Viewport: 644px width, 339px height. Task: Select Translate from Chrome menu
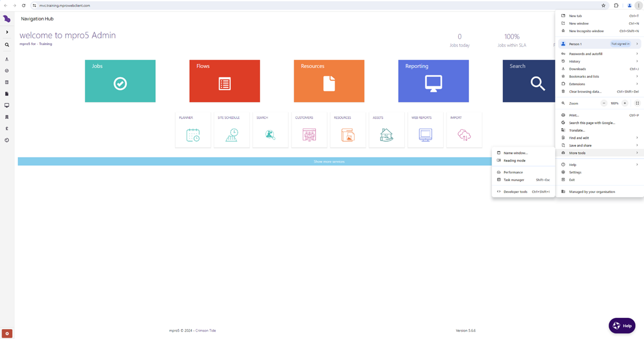pos(600,130)
